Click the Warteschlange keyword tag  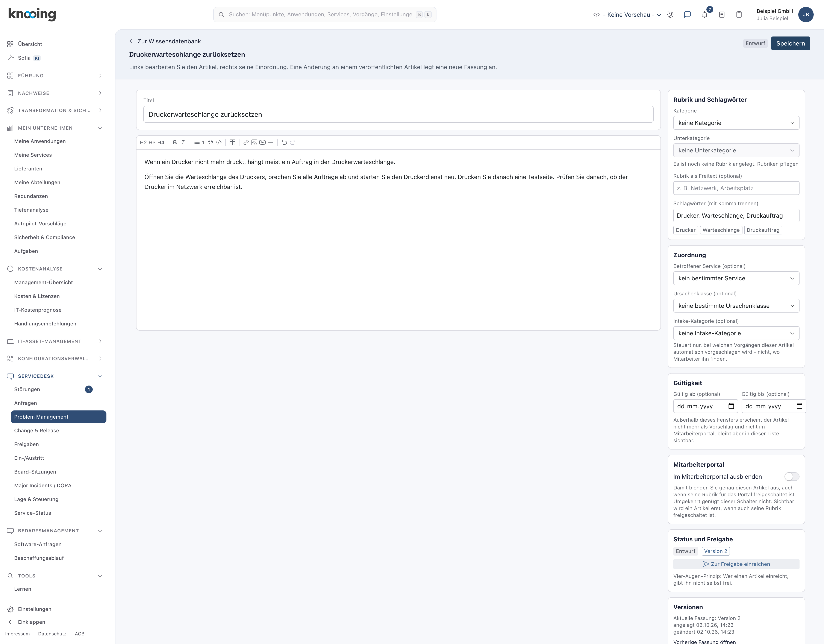coord(721,230)
